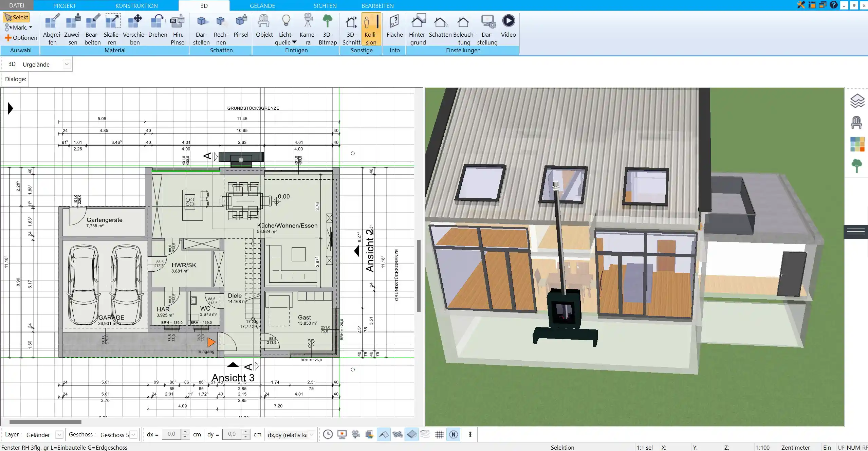Open the Mark. dropdown
Image resolution: width=868 pixels, height=451 pixels.
(x=19, y=28)
